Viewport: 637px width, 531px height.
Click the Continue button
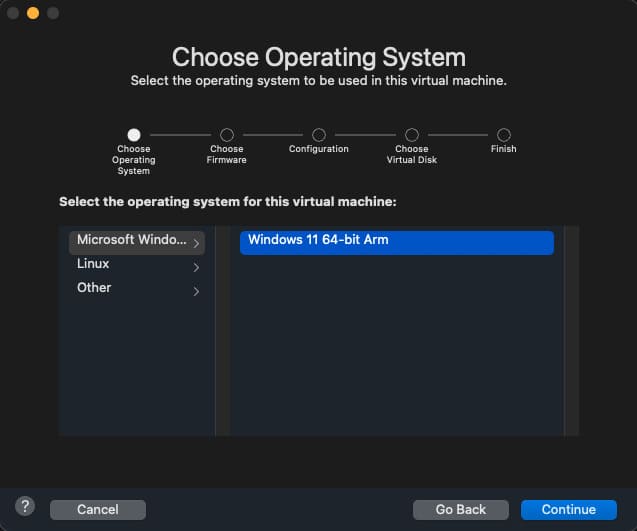(x=568, y=510)
